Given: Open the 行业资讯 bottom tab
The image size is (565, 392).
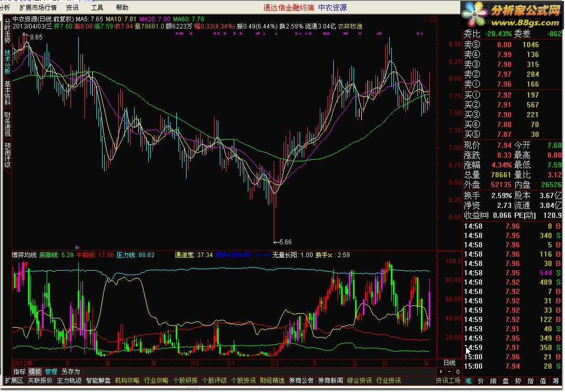Looking at the screenshot, I should coord(388,381).
